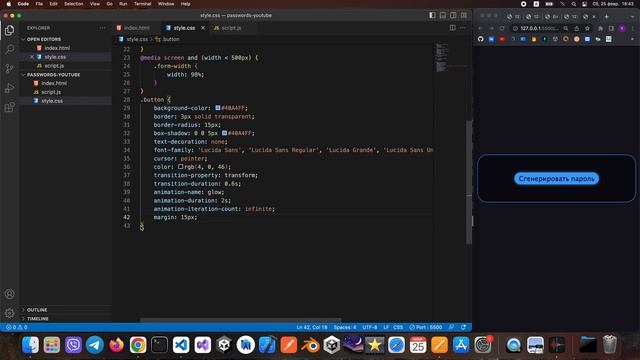Click the editor vertical scrollbar
Image resolution: width=640 pixels, height=360 pixels.
[469, 182]
